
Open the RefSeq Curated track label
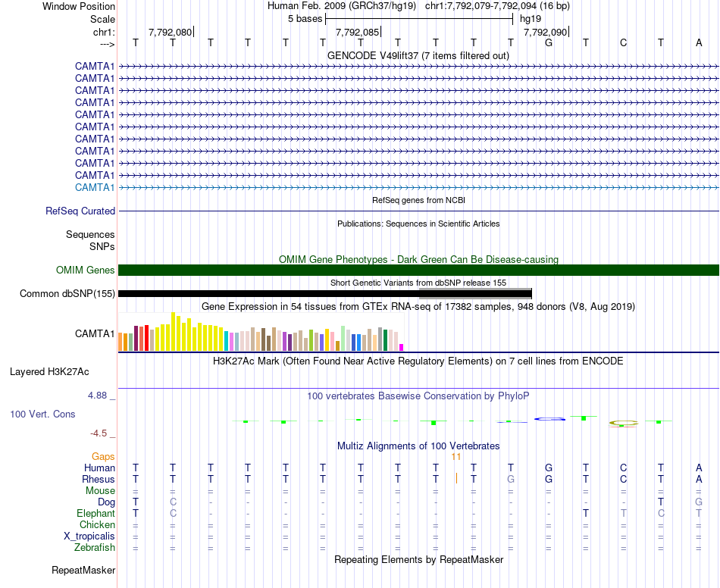[80, 211]
